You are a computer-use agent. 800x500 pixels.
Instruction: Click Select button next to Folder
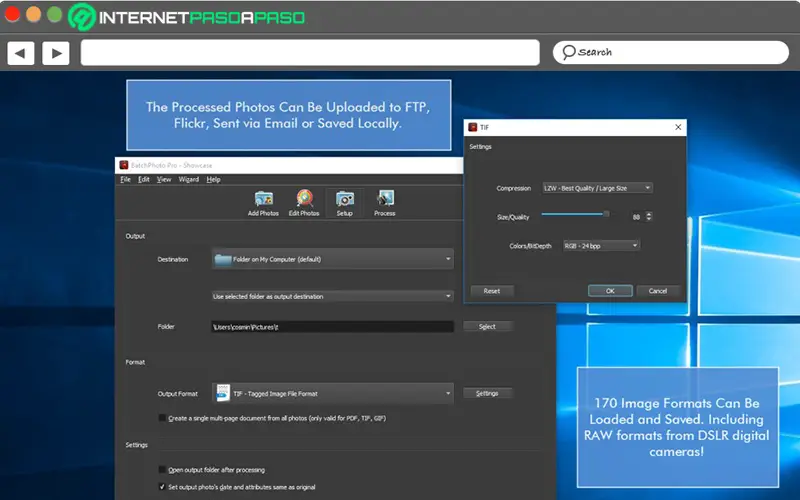487,327
